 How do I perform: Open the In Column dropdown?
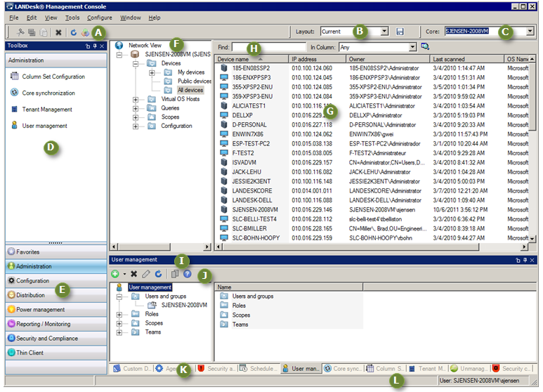coord(412,47)
